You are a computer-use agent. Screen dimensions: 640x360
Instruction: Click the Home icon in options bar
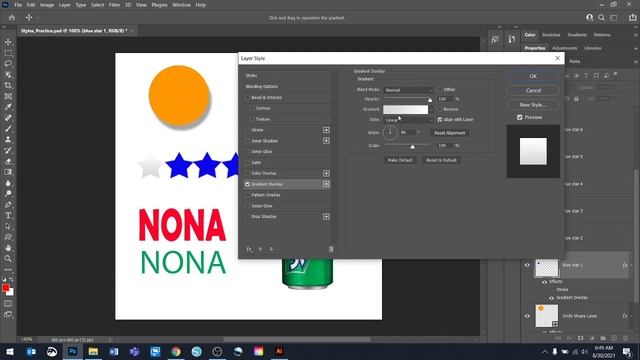[x=12, y=18]
